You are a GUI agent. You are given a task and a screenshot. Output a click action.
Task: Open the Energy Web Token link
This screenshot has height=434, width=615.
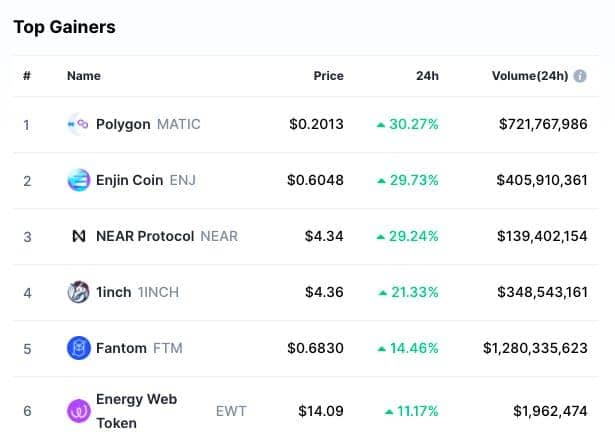coord(136,411)
